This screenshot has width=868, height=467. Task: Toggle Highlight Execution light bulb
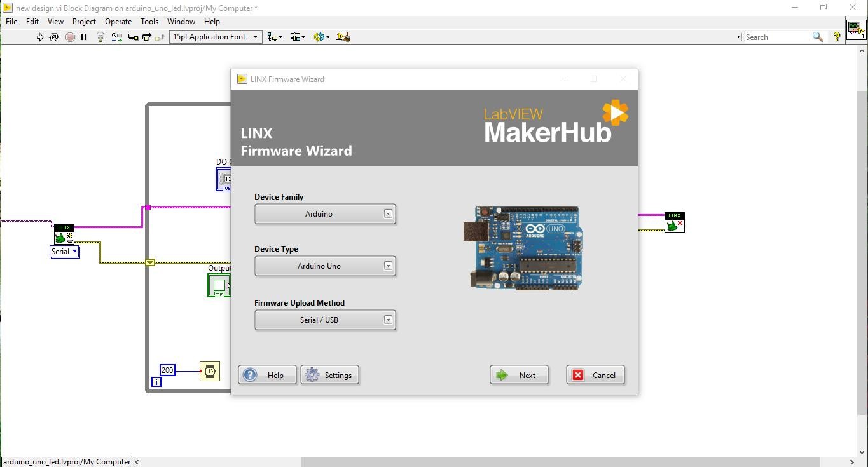pyautogui.click(x=100, y=37)
